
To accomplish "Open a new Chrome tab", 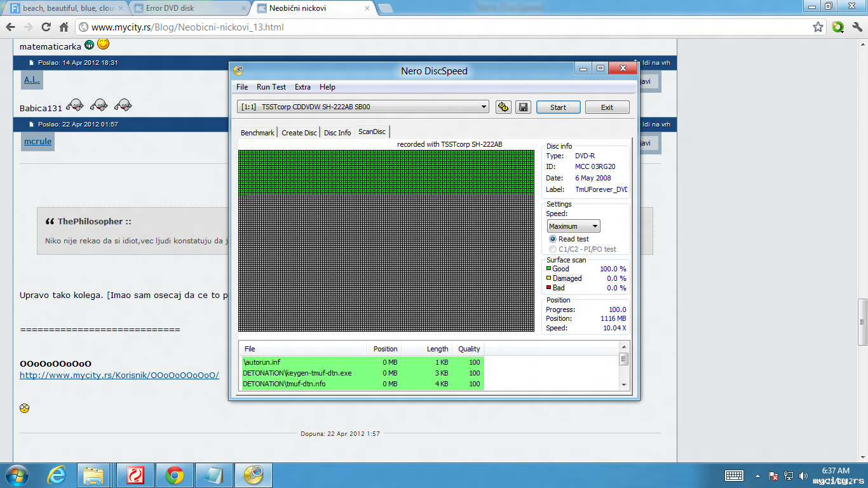I will (385, 8).
